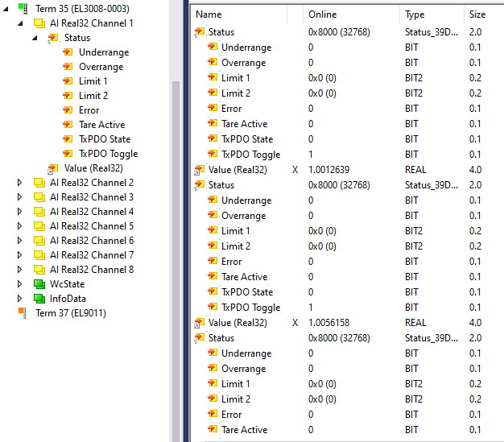Image resolution: width=504 pixels, height=442 pixels.
Task: Click the tree panel vertical scrollbar
Action: 176,242
